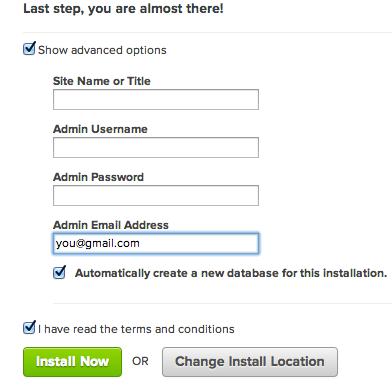Click the green Install Now button

click(x=72, y=362)
